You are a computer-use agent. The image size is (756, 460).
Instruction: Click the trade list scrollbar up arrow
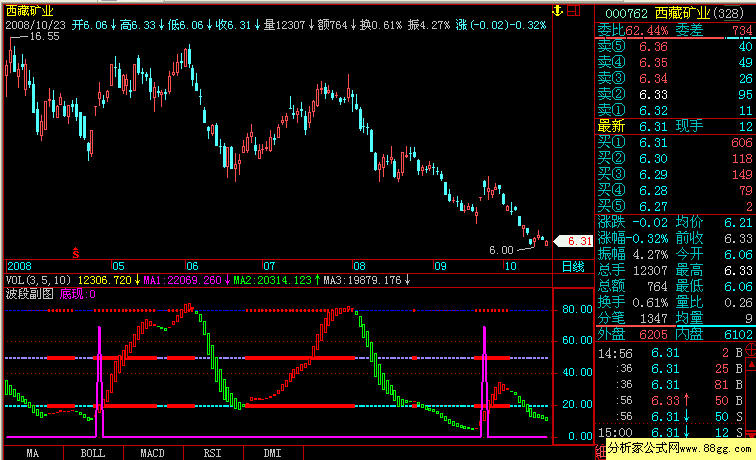tap(751, 365)
